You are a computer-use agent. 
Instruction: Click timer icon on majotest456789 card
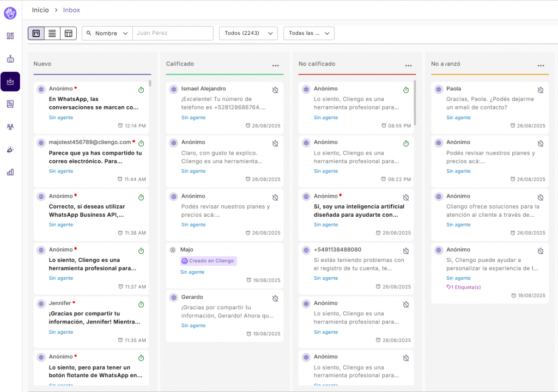141,143
